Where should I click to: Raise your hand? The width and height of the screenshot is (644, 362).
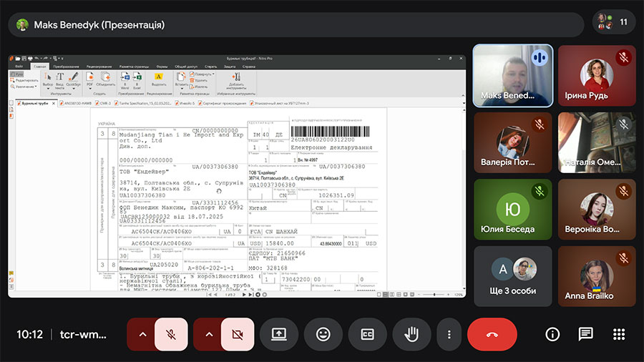[x=411, y=334]
